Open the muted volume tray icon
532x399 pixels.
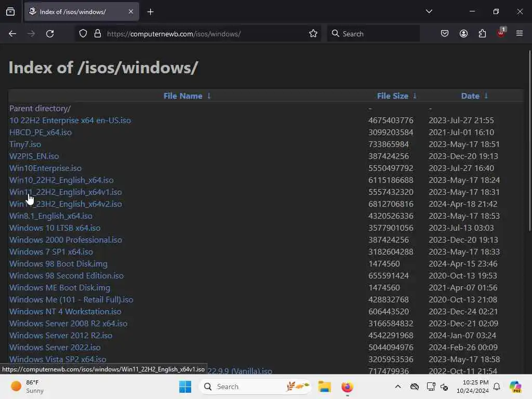444,387
